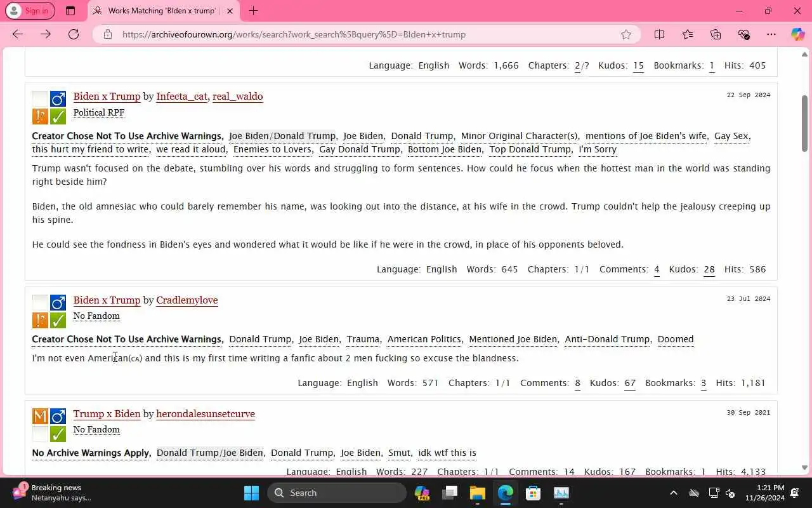Open the tab actions menu icon
This screenshot has height=508, width=812.
pyautogui.click(x=70, y=11)
